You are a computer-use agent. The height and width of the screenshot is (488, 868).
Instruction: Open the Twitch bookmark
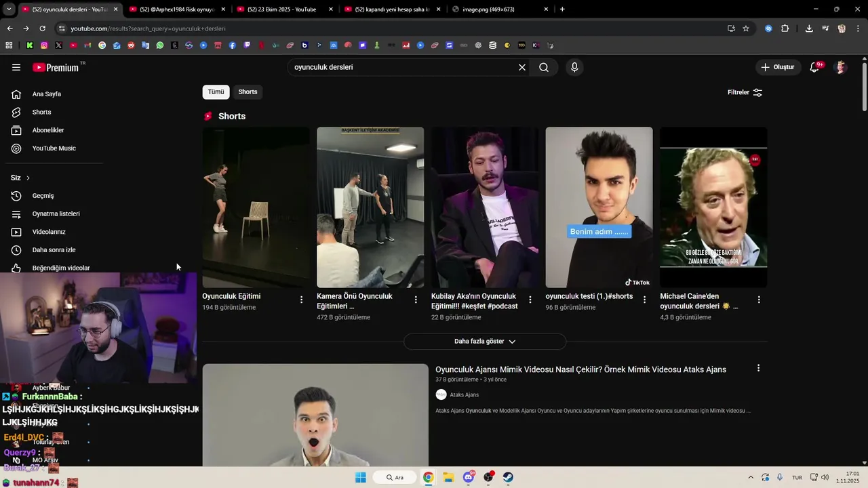click(247, 45)
